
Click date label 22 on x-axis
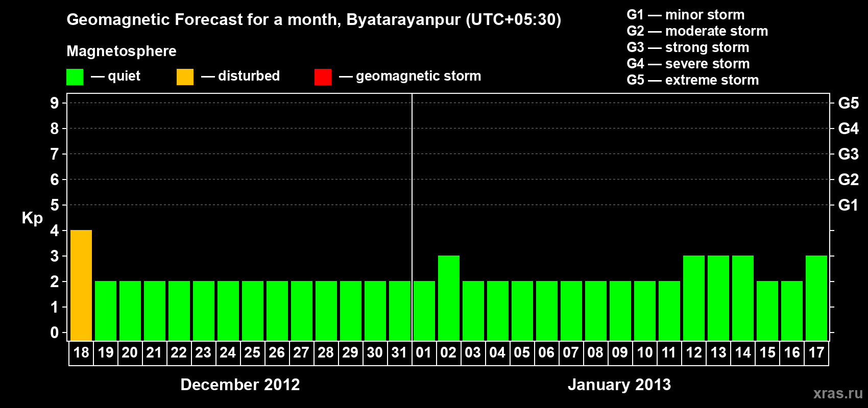pos(179,352)
